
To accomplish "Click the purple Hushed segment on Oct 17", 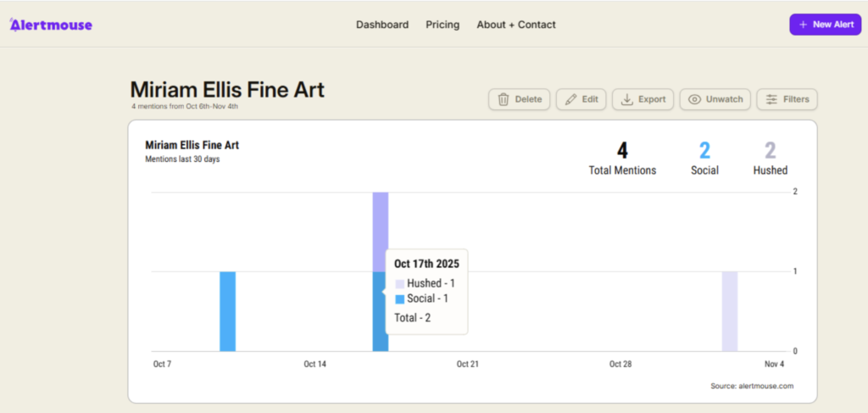I will pyautogui.click(x=380, y=231).
